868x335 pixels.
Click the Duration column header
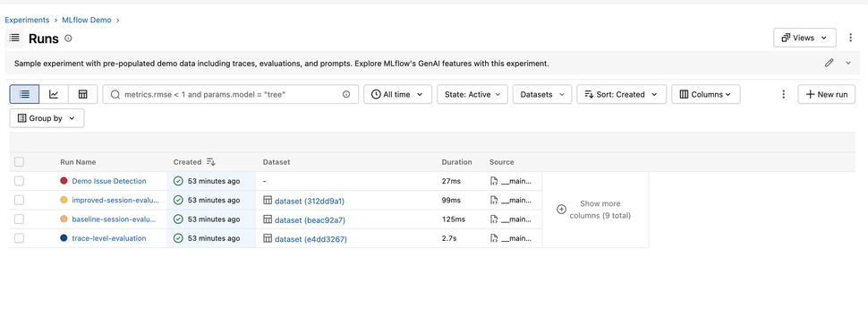456,162
